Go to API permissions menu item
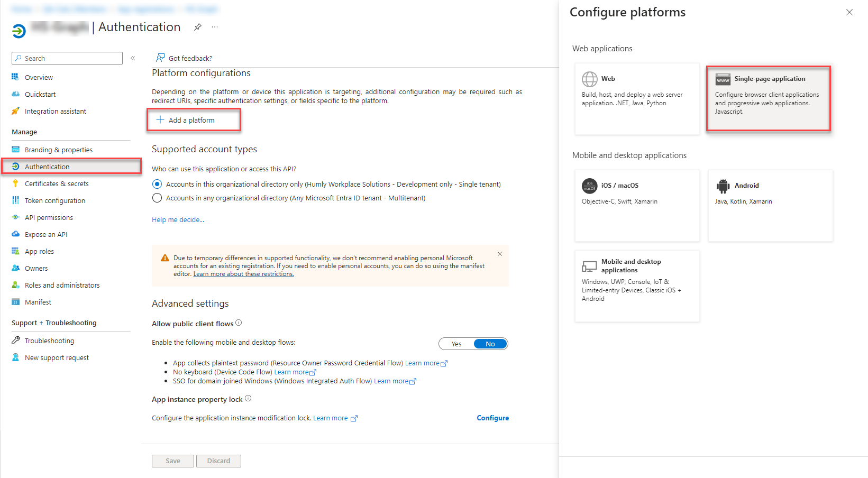The height and width of the screenshot is (478, 868). tap(49, 218)
